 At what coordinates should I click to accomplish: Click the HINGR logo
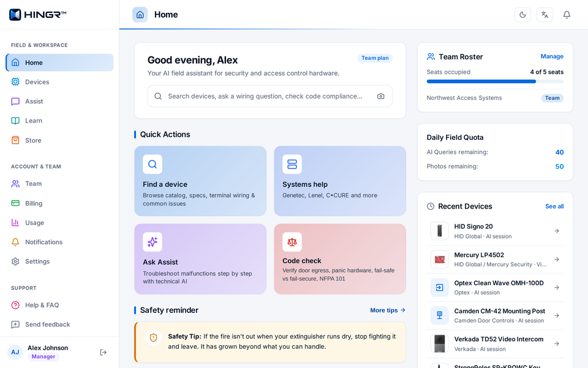[x=37, y=15]
